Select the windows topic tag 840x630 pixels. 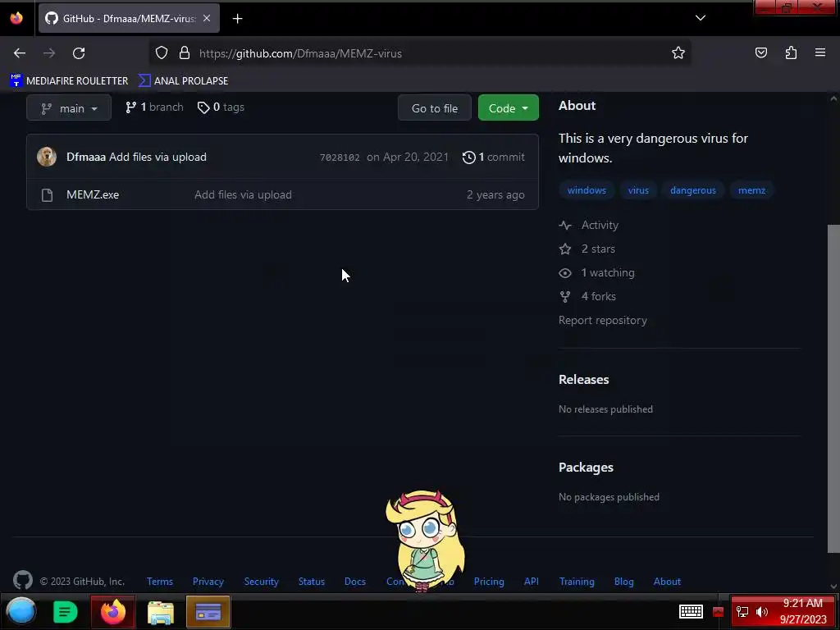click(587, 190)
